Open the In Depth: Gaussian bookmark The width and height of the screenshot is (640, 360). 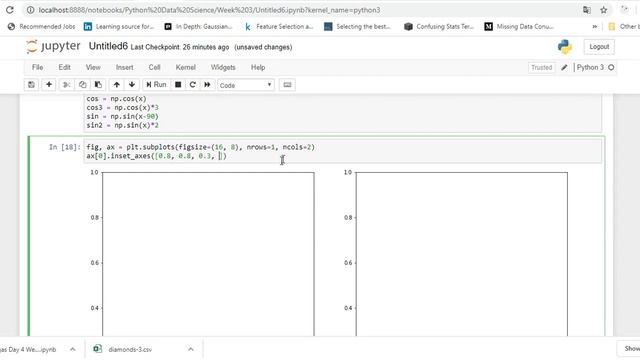(x=198, y=27)
